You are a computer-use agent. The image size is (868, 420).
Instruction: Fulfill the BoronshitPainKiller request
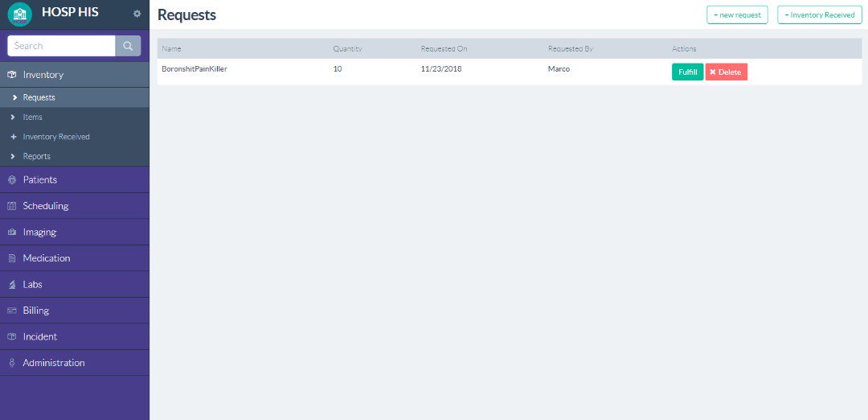click(687, 72)
